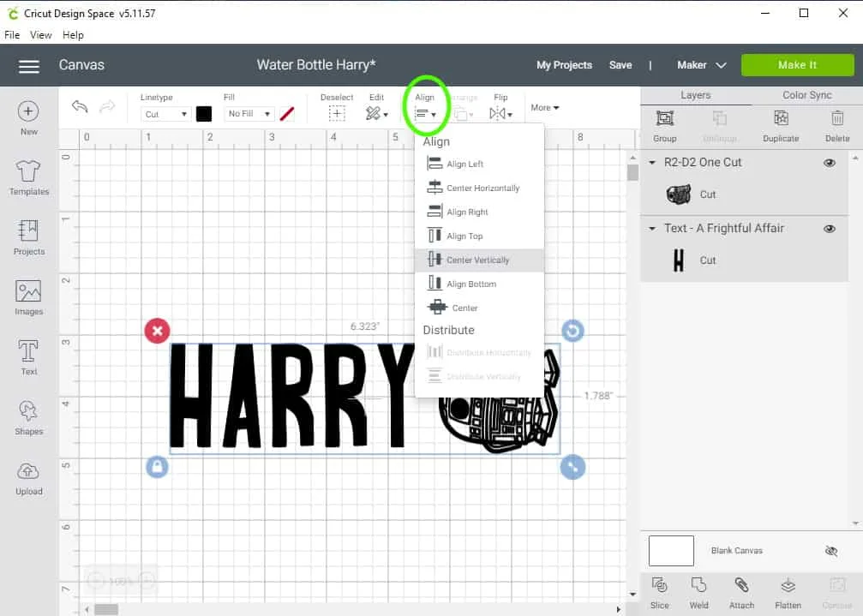Click the Blank Canvas white color swatch
Viewport: 863px width, 616px height.
tap(671, 551)
